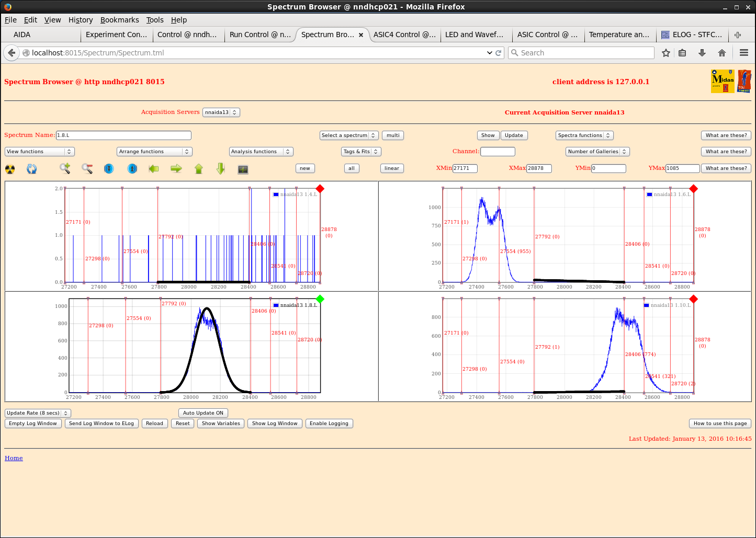
Task: Click green diamond marker on 1.8.L plot
Action: [320, 299]
